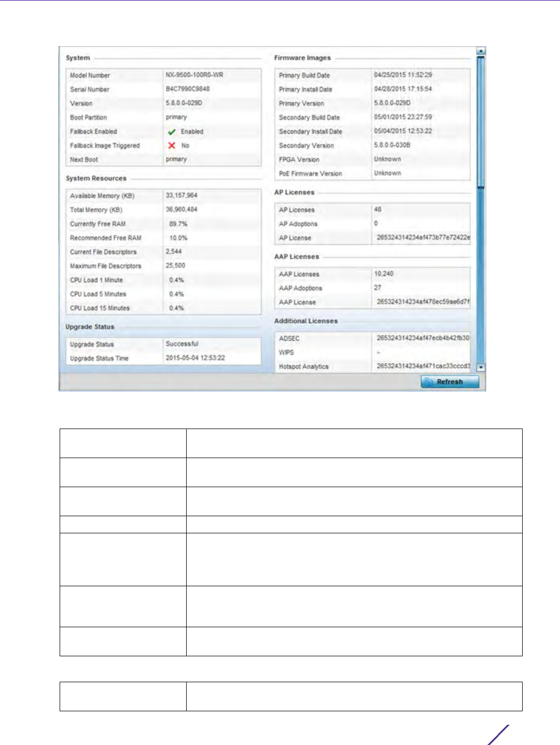Screen dimensions: 560x745
Task: Click the AP Adoptions label
Action: (298, 224)
